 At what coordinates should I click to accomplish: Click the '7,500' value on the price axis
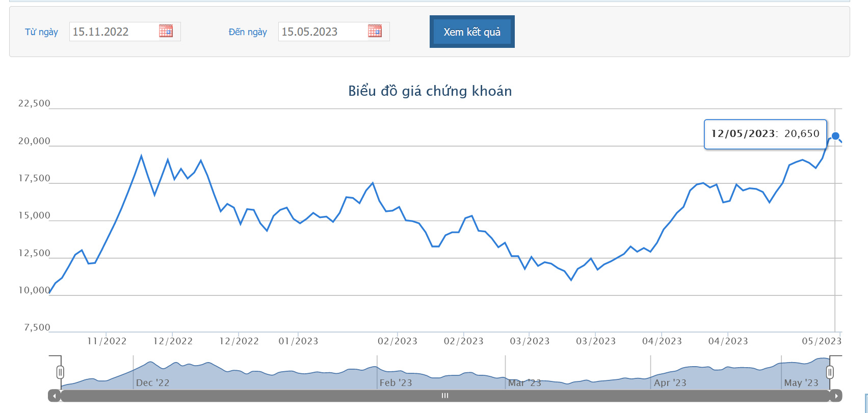[37, 327]
